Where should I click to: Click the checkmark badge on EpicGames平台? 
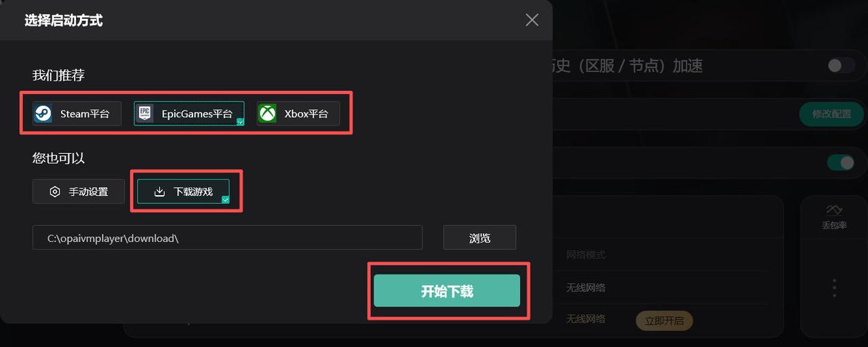pyautogui.click(x=240, y=122)
